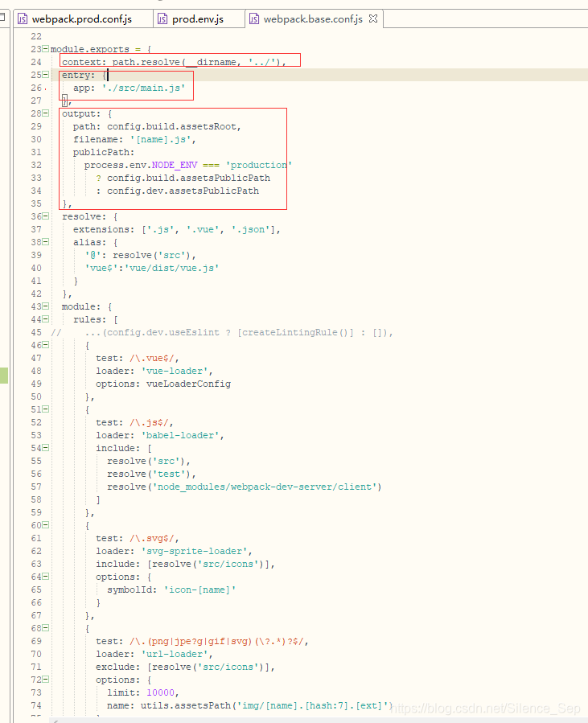Click the text 'context: path.resolve(__dirname'
The height and width of the screenshot is (723, 588).
click(x=149, y=62)
